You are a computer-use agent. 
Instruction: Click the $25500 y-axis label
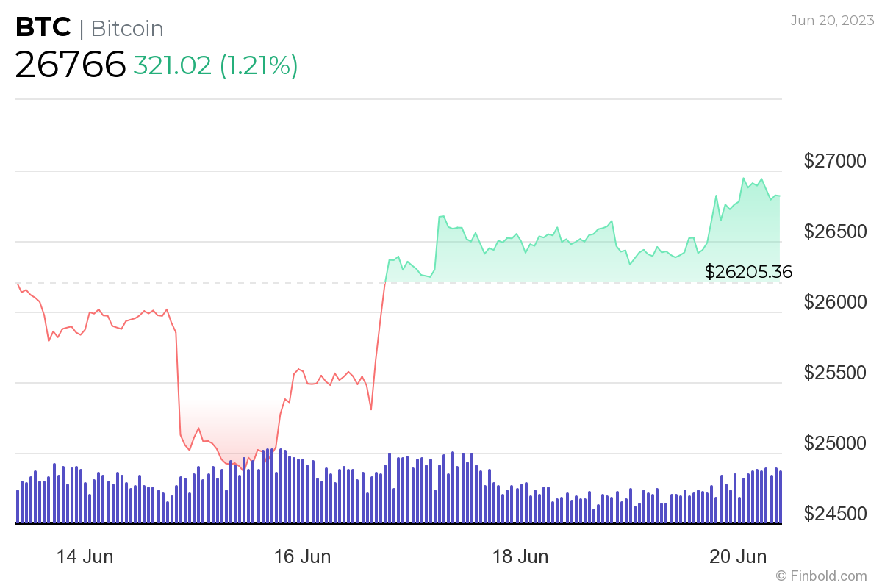836,373
